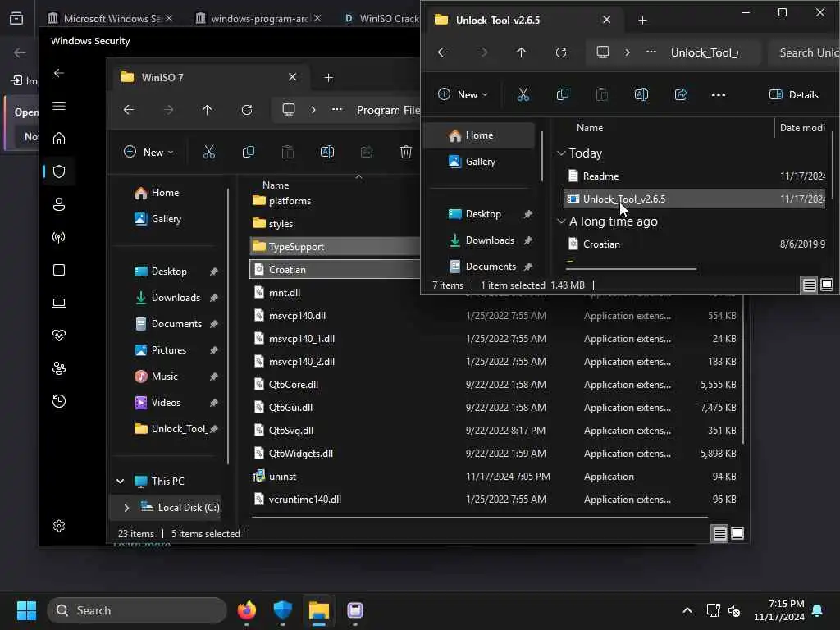Open Documents in Unlock_Tool navigation pane
This screenshot has width=840, height=630.
click(491, 267)
